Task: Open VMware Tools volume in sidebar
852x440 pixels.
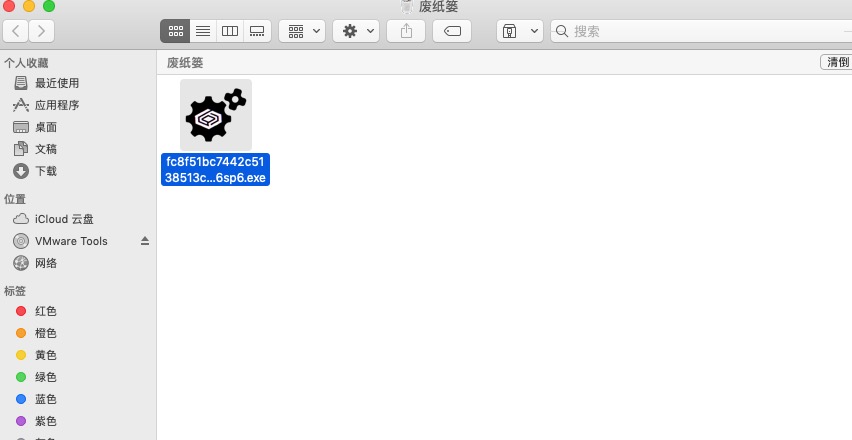Action: click(71, 241)
